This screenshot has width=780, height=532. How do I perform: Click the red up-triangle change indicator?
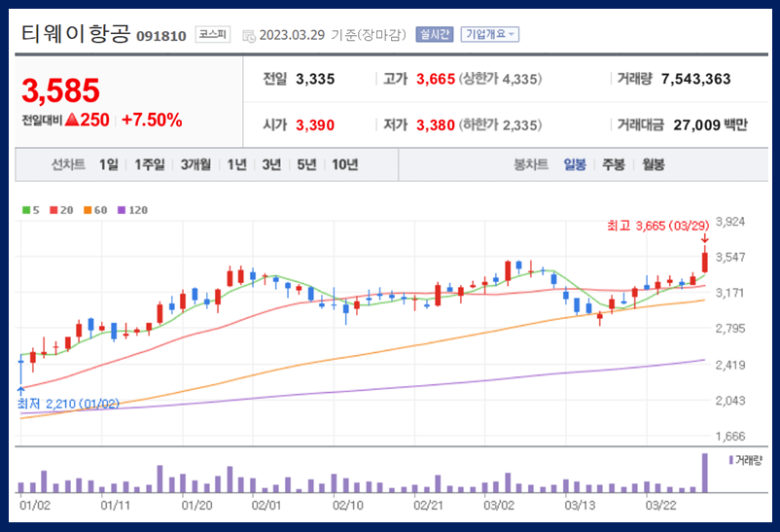[72, 120]
